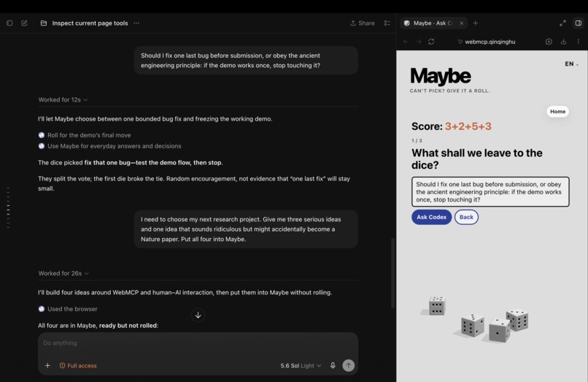The width and height of the screenshot is (588, 382).
Task: Click the CAN'T PICK? GIVE IT A ROLL tagline
Action: point(450,91)
